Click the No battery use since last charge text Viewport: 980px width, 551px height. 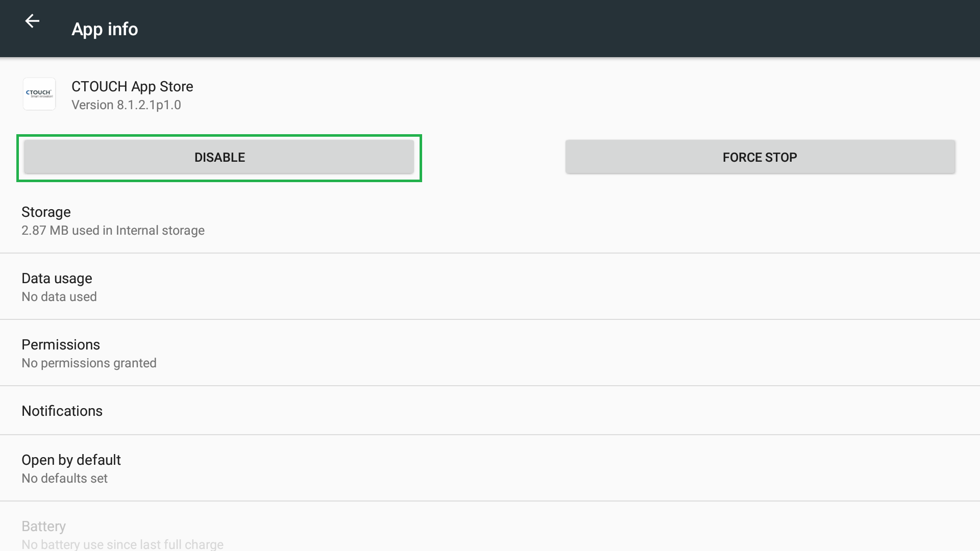click(x=122, y=544)
